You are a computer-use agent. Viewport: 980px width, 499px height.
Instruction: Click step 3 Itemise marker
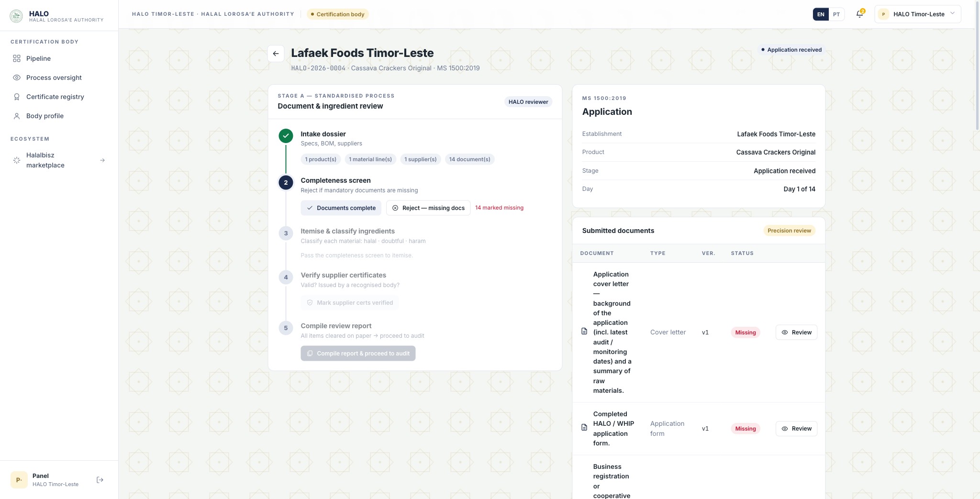[x=286, y=233]
